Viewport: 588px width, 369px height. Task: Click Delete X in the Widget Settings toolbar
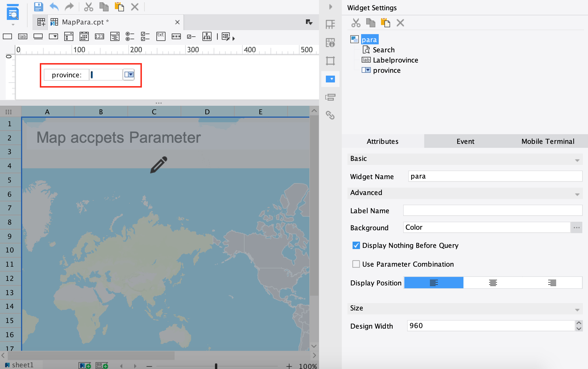point(400,23)
